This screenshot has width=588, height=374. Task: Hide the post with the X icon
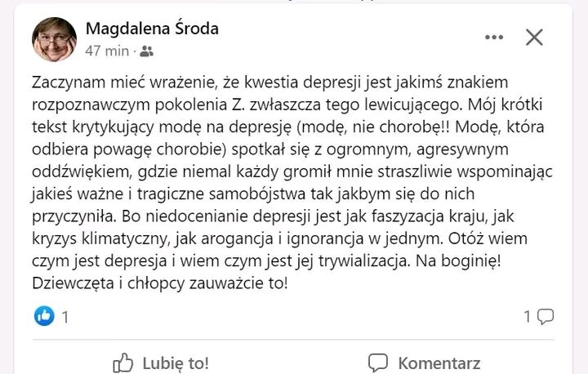(534, 37)
